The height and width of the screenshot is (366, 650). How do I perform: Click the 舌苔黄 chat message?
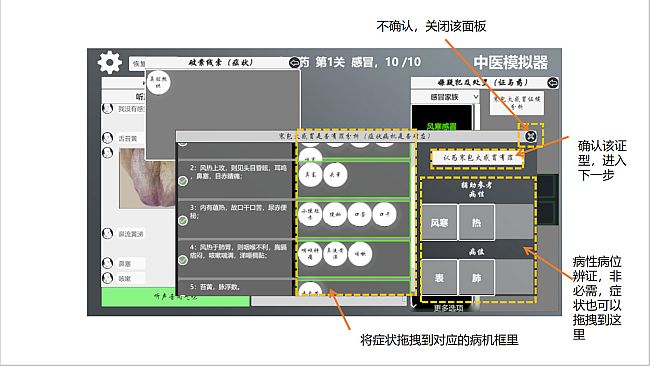[x=128, y=138]
